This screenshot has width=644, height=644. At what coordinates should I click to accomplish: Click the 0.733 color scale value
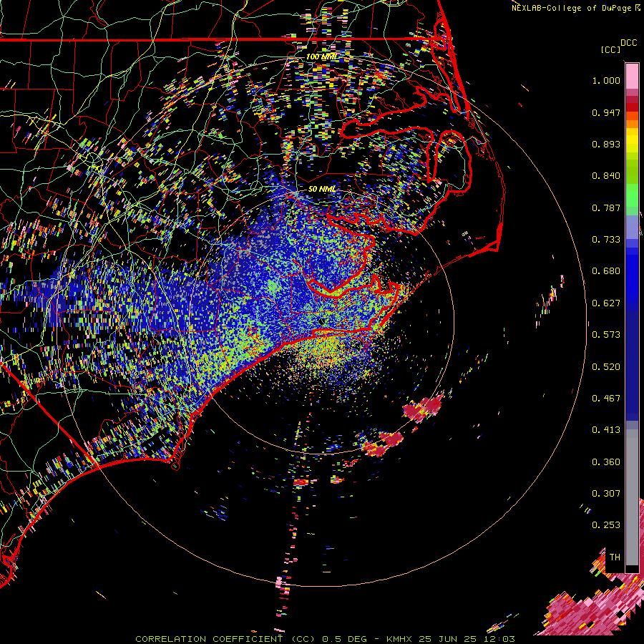click(x=606, y=240)
